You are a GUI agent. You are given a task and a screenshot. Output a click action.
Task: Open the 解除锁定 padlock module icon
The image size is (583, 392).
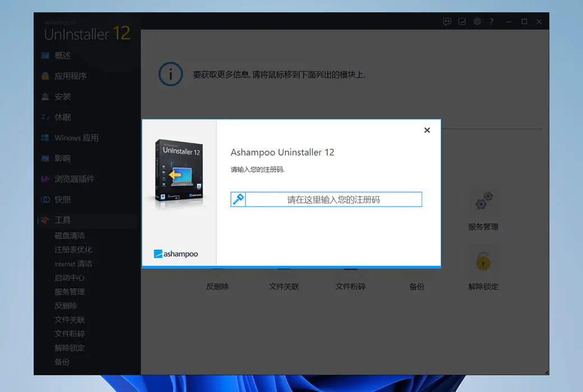coord(483,261)
